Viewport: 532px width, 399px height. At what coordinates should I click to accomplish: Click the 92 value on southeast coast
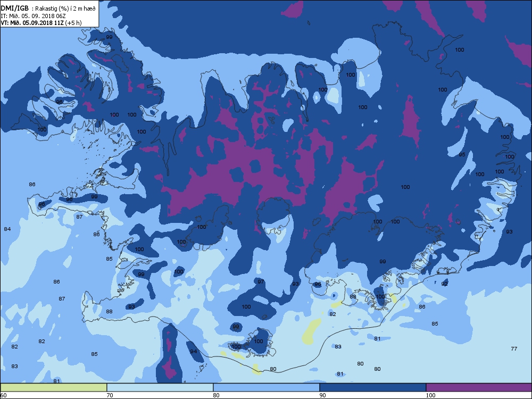444,284
